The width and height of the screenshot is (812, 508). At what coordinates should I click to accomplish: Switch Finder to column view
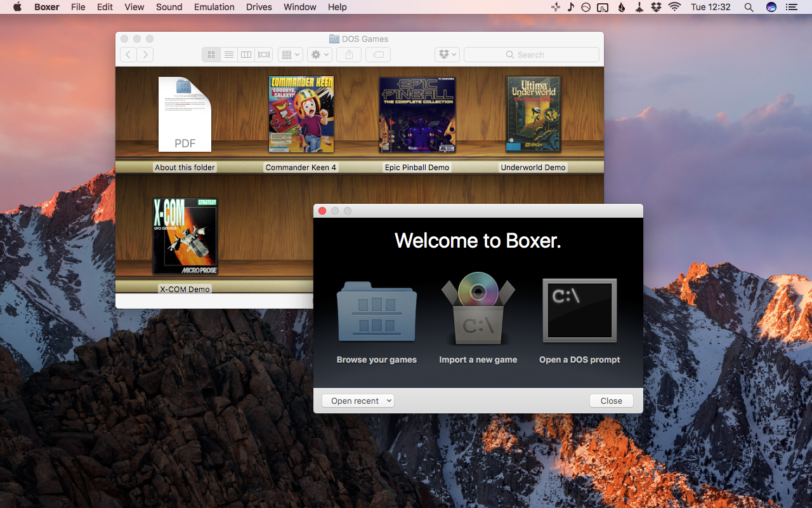tap(246, 55)
